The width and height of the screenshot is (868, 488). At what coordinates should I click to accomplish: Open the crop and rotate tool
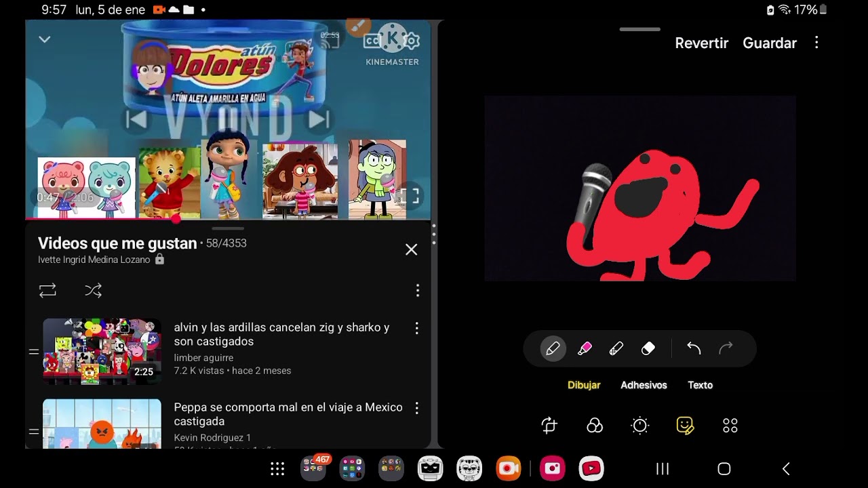pyautogui.click(x=549, y=425)
